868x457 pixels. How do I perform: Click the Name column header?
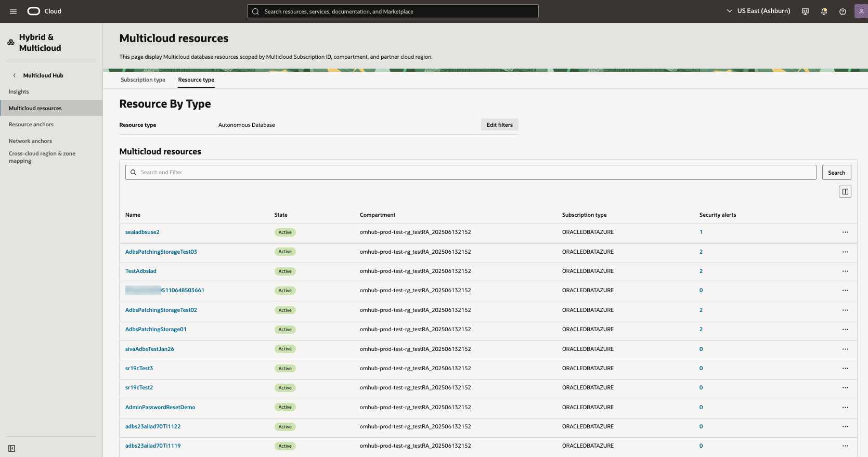[133, 215]
